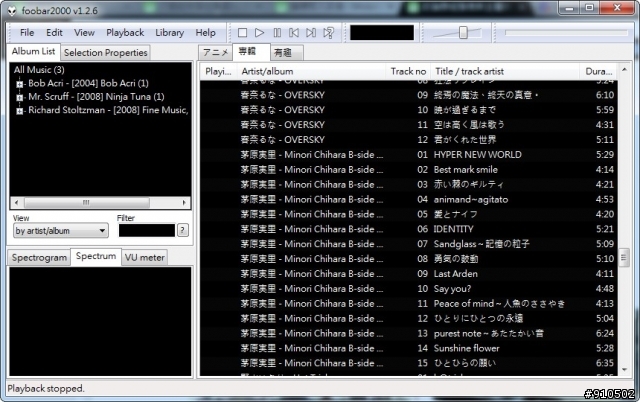
Task: Select the 有趣 playlist tab
Action: [287, 53]
